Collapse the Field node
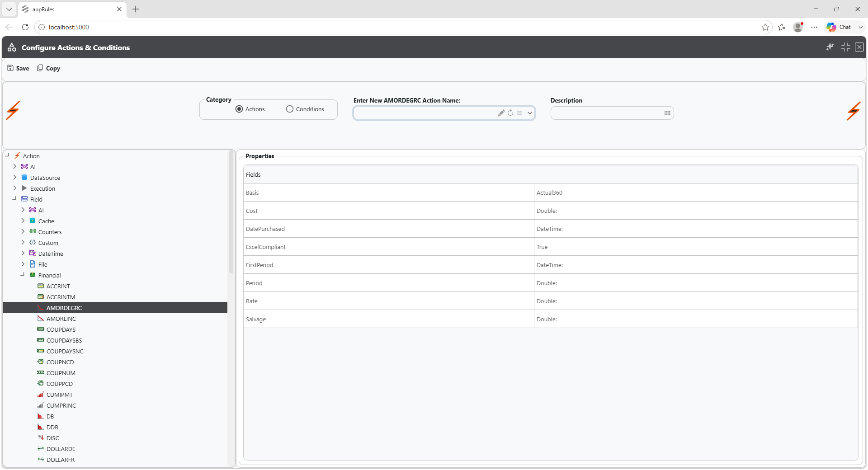 pyautogui.click(x=14, y=198)
